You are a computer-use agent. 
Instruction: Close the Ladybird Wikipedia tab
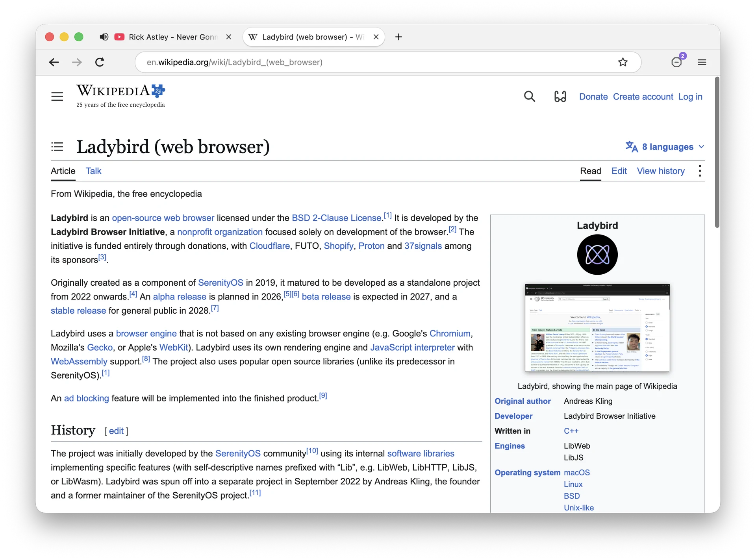[x=376, y=37]
